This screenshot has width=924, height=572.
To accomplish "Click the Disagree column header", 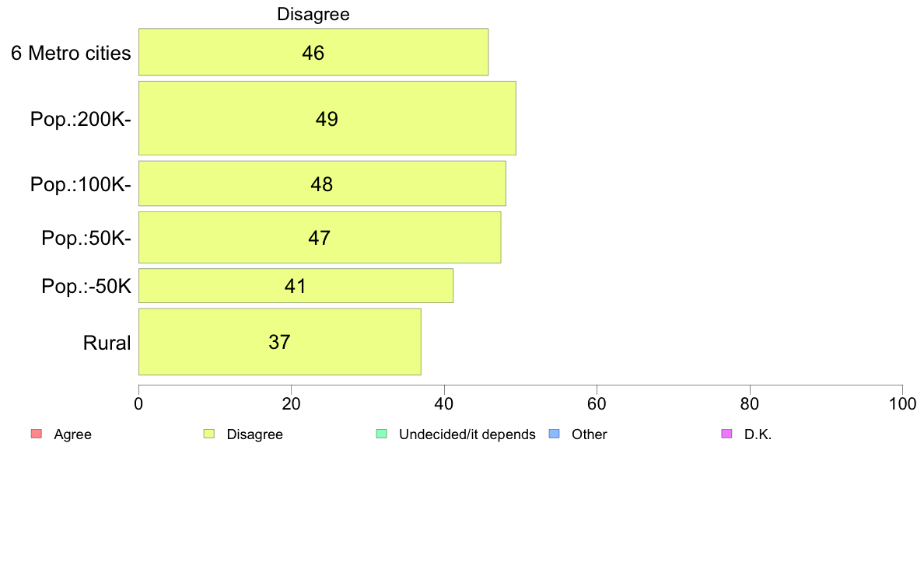I will click(313, 14).
